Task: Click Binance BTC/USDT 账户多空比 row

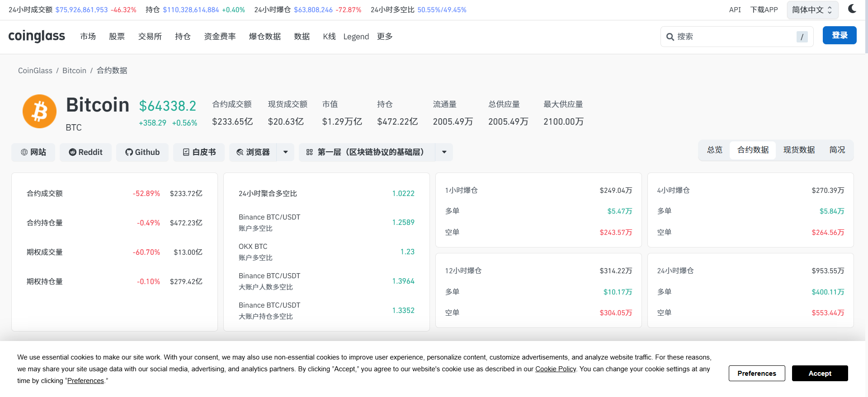Action: [326, 223]
